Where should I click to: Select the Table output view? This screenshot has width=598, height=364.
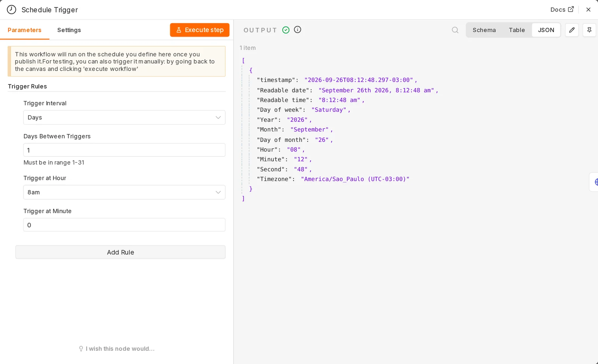click(517, 30)
